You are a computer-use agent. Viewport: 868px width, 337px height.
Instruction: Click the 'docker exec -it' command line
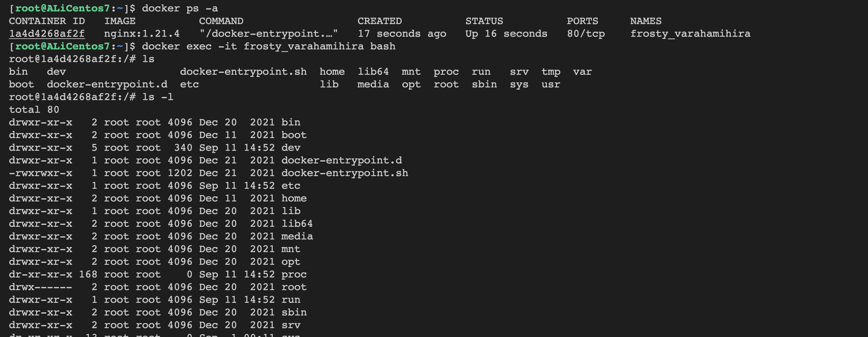269,46
